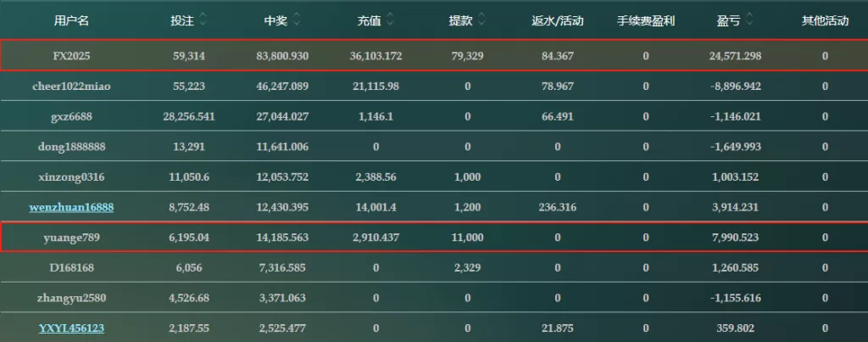Image resolution: width=868 pixels, height=342 pixels.
Task: Click the 返水/活动 column header
Action: click(557, 20)
